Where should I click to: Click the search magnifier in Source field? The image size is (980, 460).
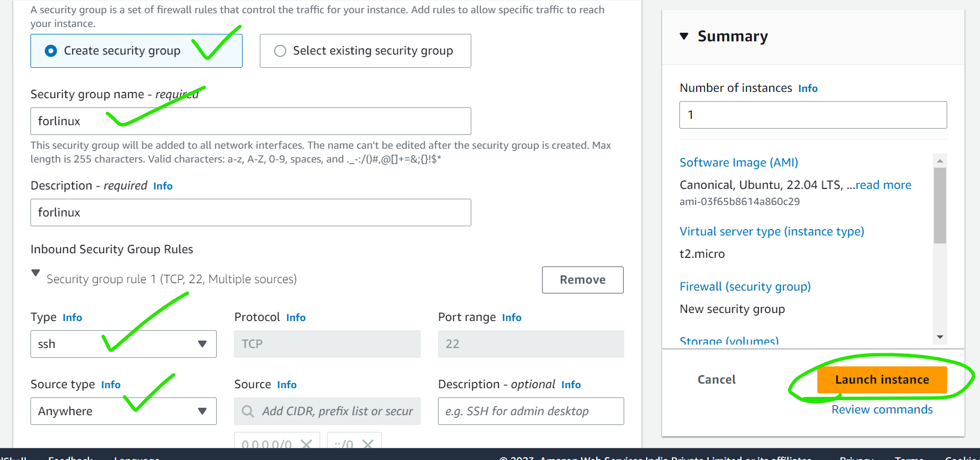pyautogui.click(x=248, y=411)
